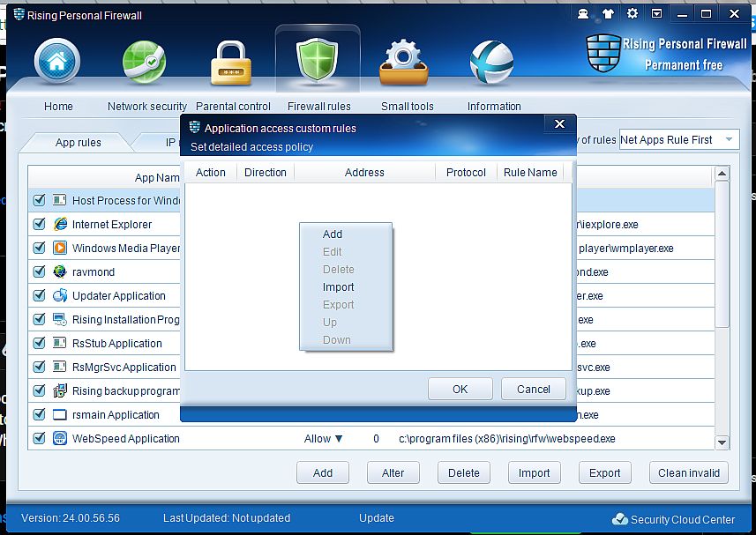Toggle the RsMgrSvc Application checkbox
756x535 pixels.
pyautogui.click(x=39, y=367)
